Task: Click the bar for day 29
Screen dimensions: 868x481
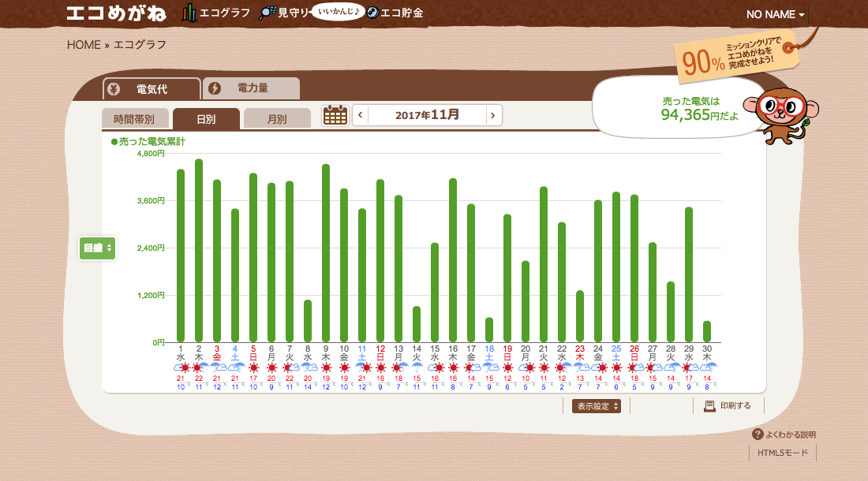Action: 689,274
